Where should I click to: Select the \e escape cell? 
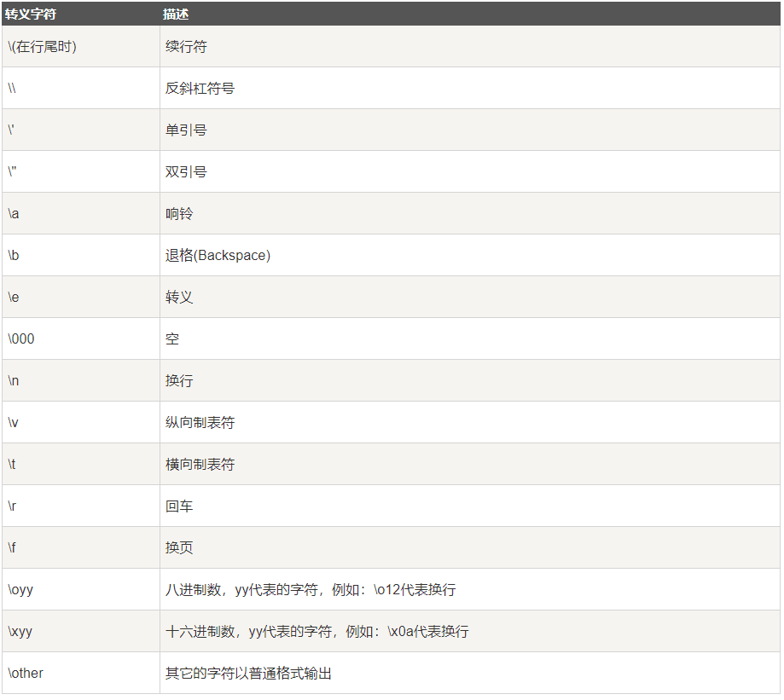click(80, 297)
